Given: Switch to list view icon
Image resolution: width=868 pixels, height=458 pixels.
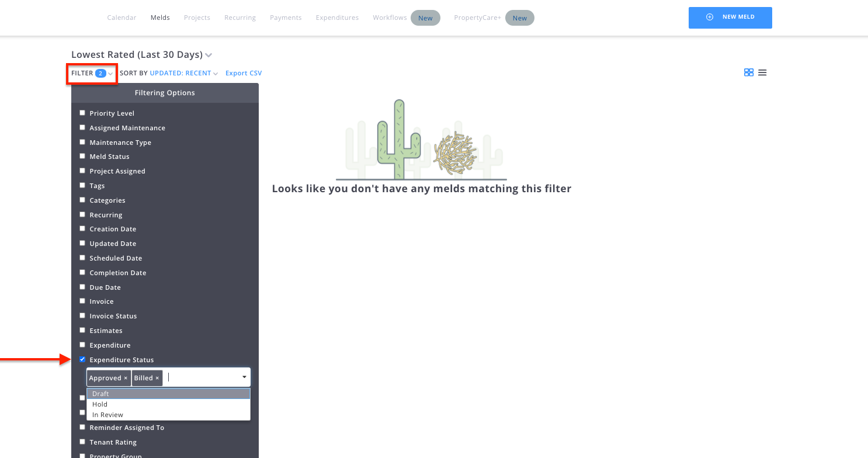Looking at the screenshot, I should click(x=762, y=72).
